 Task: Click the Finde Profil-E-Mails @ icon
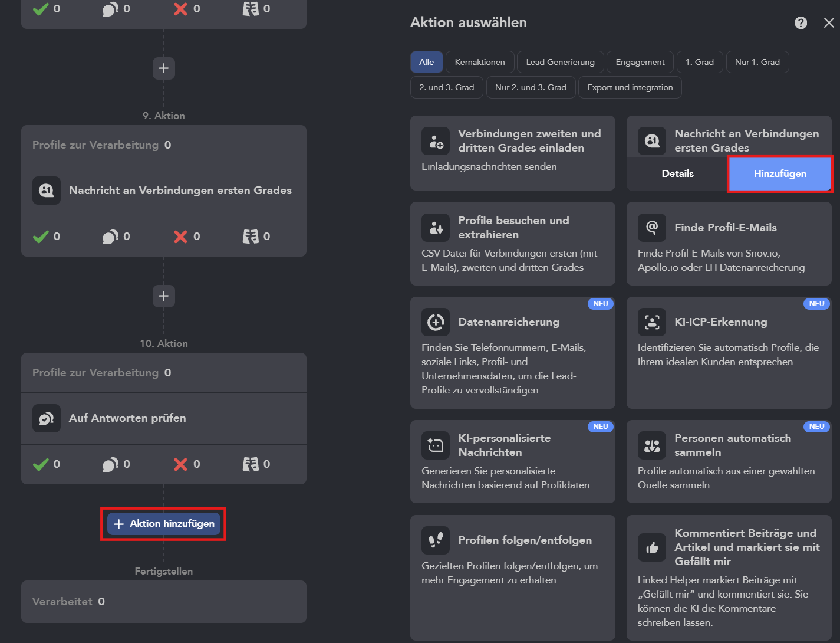(652, 228)
